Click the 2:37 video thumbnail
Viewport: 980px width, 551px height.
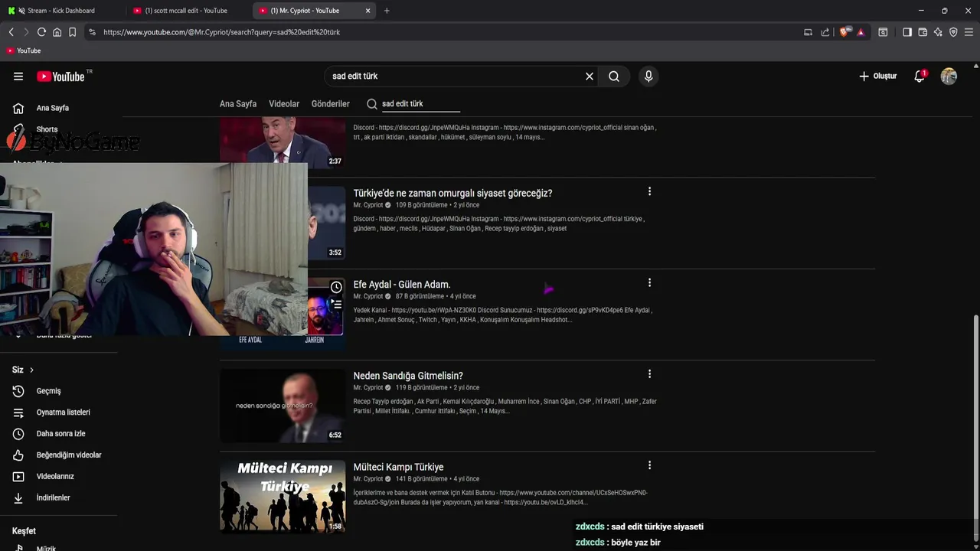283,143
